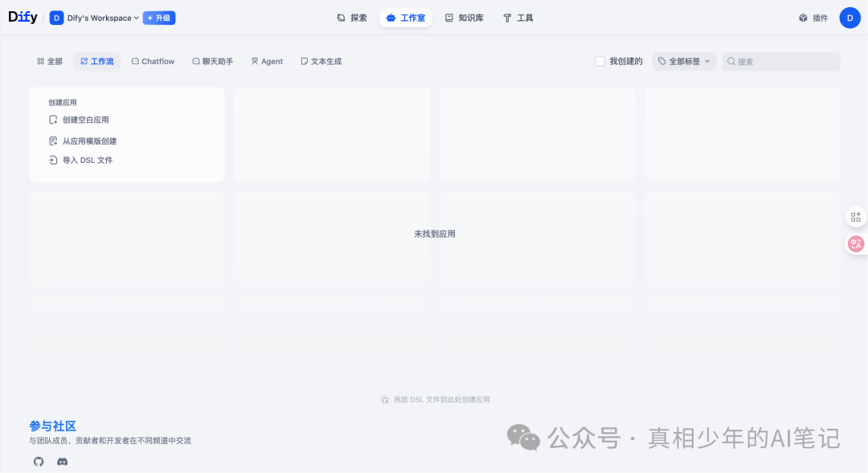This screenshot has width=868, height=473.
Task: Open the 工具 tools tab
Action: [518, 18]
